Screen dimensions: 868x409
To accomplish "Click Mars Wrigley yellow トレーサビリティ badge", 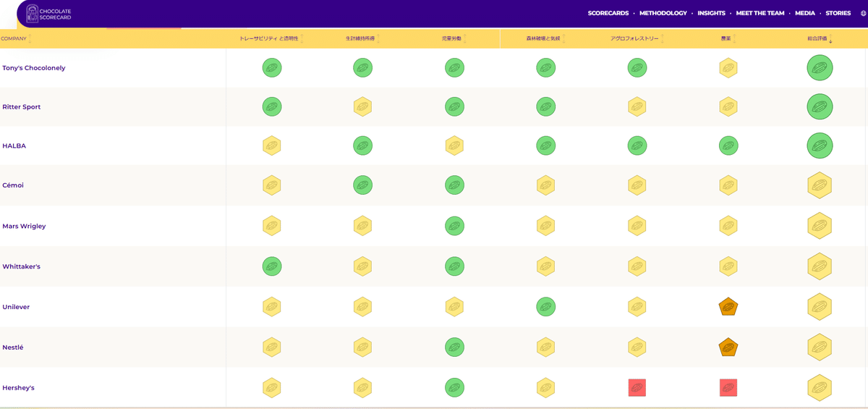I will point(272,226).
